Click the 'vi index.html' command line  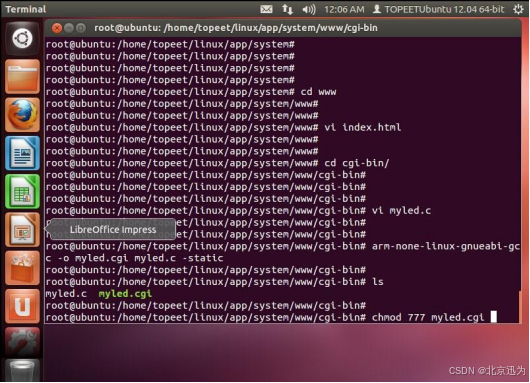[x=223, y=127]
